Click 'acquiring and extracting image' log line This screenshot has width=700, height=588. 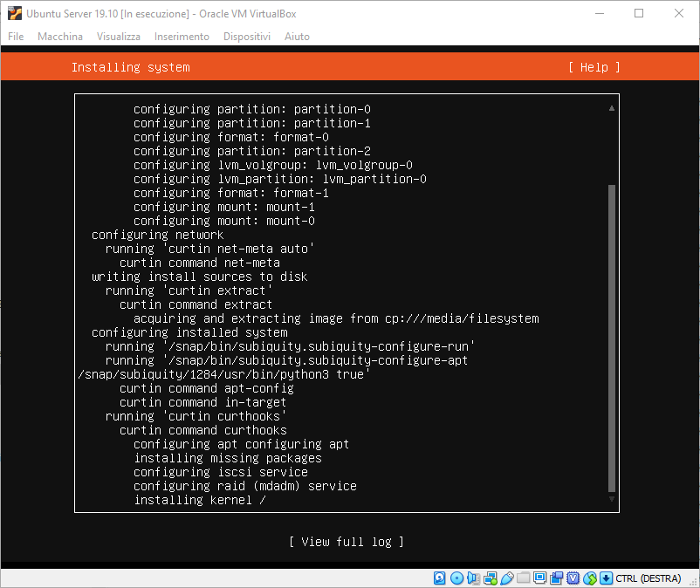[336, 318]
